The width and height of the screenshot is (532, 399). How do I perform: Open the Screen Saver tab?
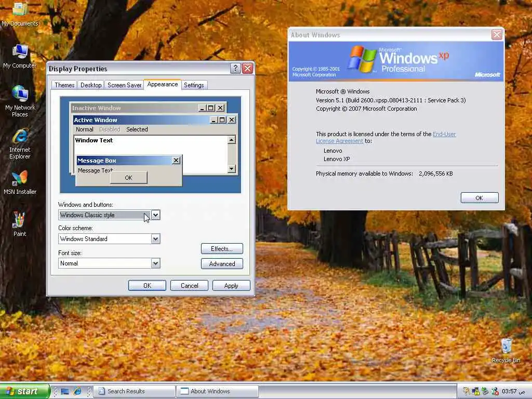click(x=124, y=85)
